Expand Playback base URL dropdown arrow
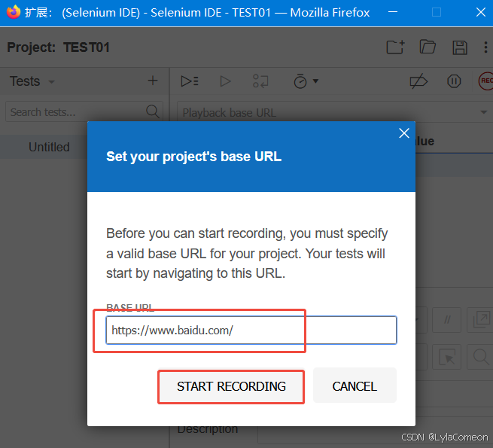The image size is (493, 448). [484, 112]
